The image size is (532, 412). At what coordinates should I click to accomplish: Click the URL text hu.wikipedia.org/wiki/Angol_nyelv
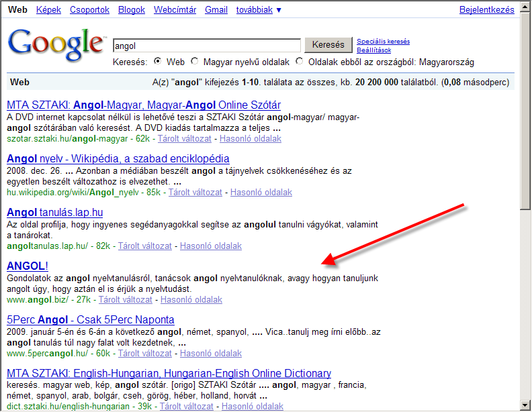73,193
